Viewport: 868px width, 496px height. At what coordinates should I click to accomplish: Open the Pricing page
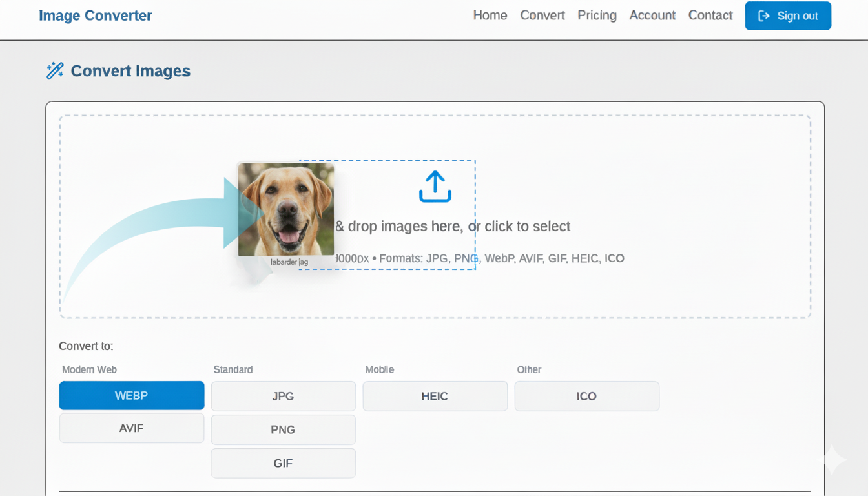pyautogui.click(x=596, y=15)
